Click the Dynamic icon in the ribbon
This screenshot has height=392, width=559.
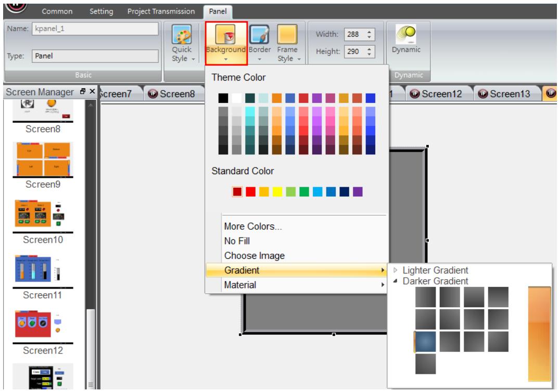click(x=405, y=34)
